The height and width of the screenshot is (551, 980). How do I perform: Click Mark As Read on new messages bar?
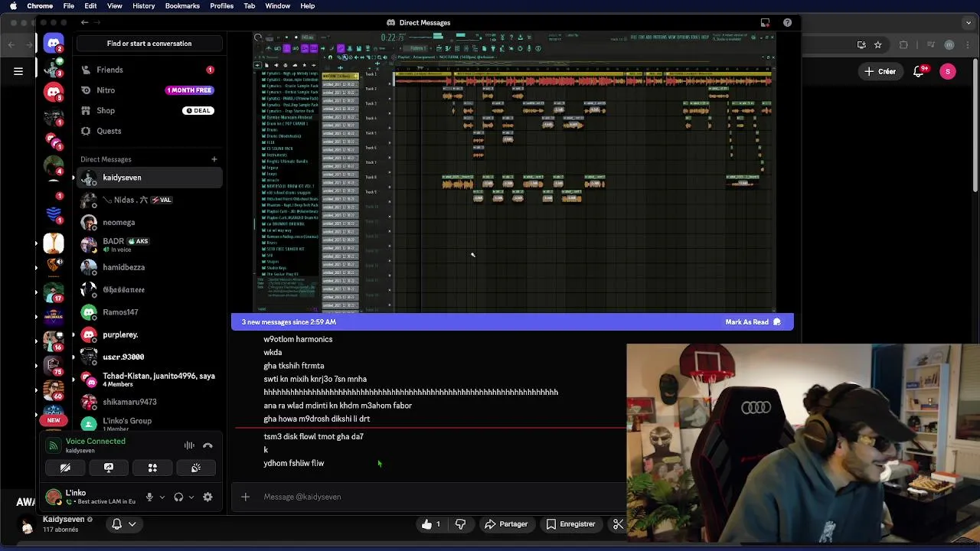coord(753,322)
